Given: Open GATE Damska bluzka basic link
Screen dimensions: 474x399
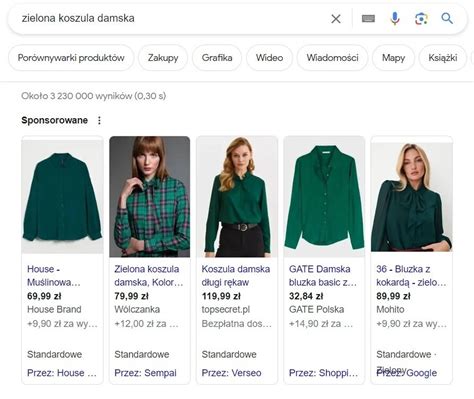Looking at the screenshot, I should (x=323, y=276).
